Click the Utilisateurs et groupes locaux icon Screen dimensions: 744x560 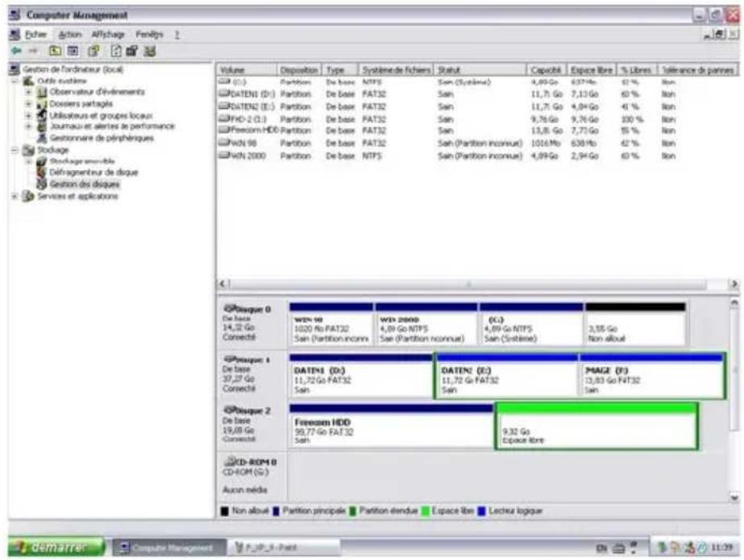coord(42,115)
